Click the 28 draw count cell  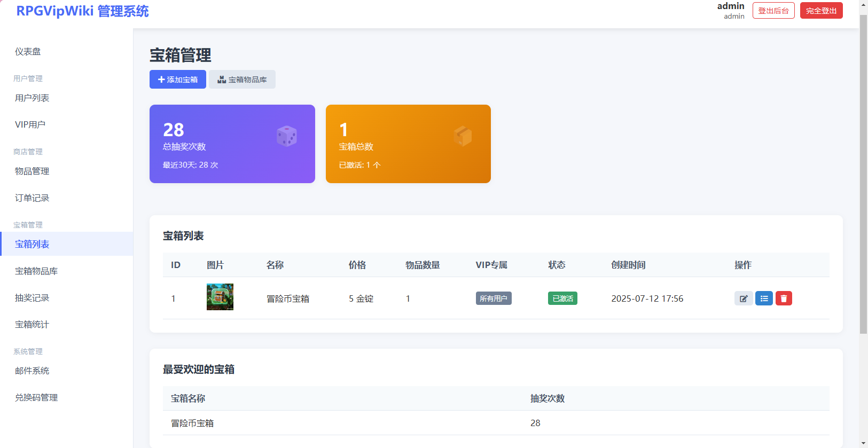535,423
